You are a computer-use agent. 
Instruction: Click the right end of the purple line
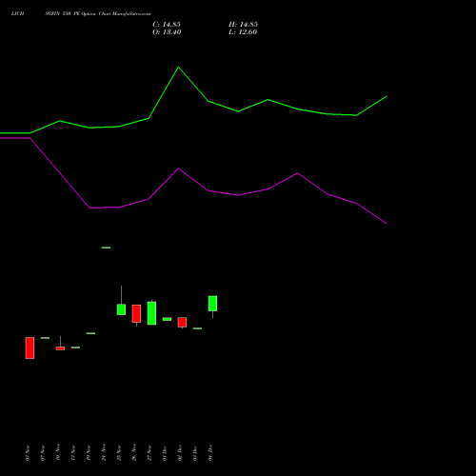point(387,224)
